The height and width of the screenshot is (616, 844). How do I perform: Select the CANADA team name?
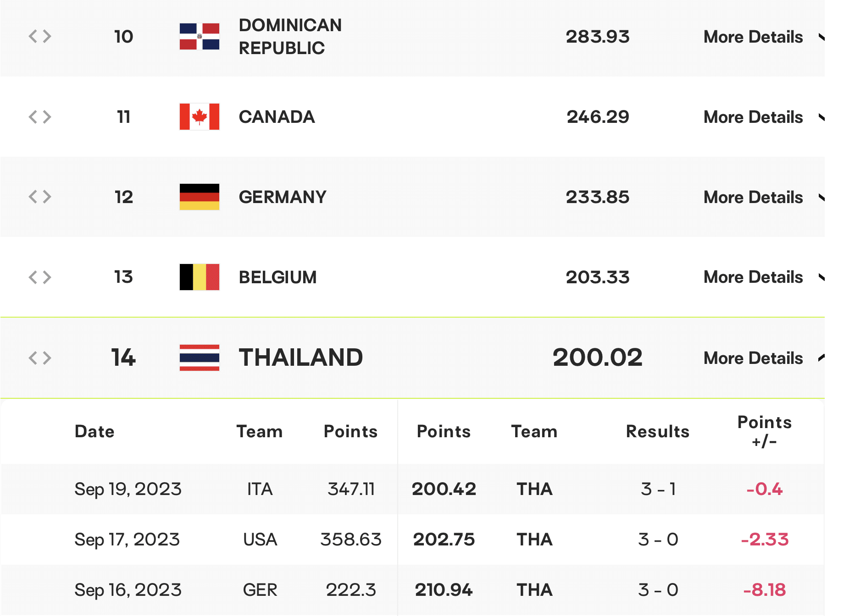point(277,117)
